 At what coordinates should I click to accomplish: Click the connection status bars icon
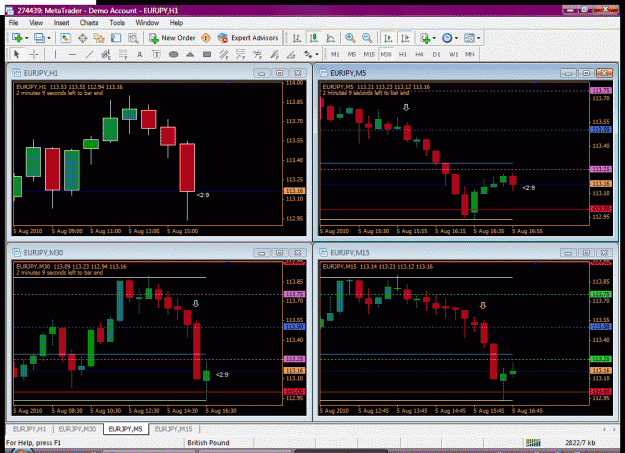[533, 443]
